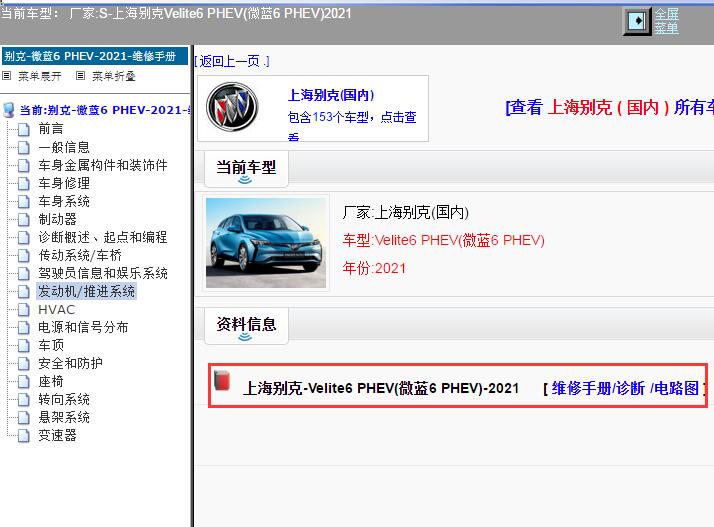Viewport: 714px width, 527px height.
Task: Click the 年份:2021 text
Action: click(374, 268)
